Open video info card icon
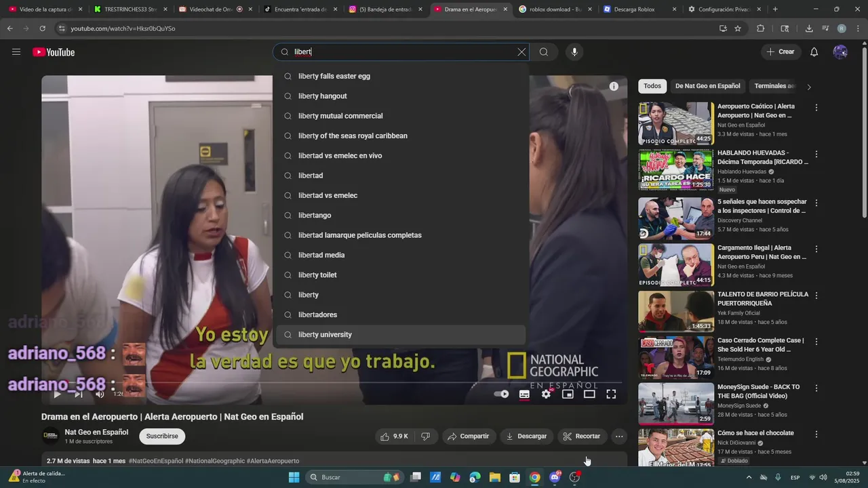The height and width of the screenshot is (488, 868). coord(614,86)
